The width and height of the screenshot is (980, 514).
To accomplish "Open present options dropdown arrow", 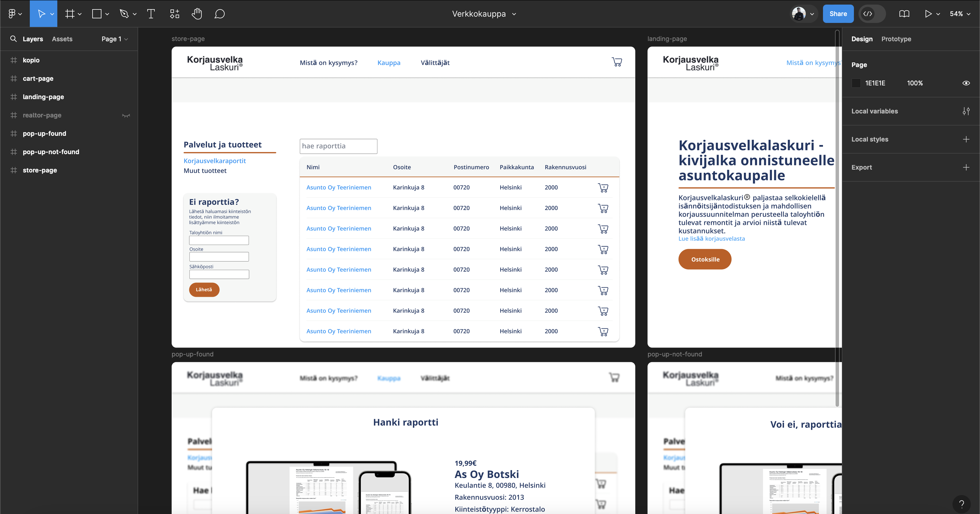I will [938, 14].
